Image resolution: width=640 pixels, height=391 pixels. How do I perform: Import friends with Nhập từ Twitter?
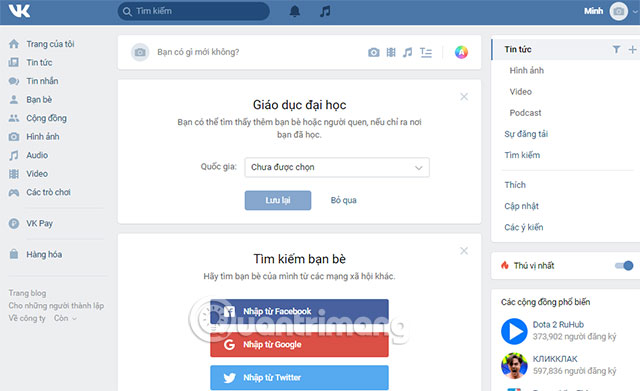299,378
